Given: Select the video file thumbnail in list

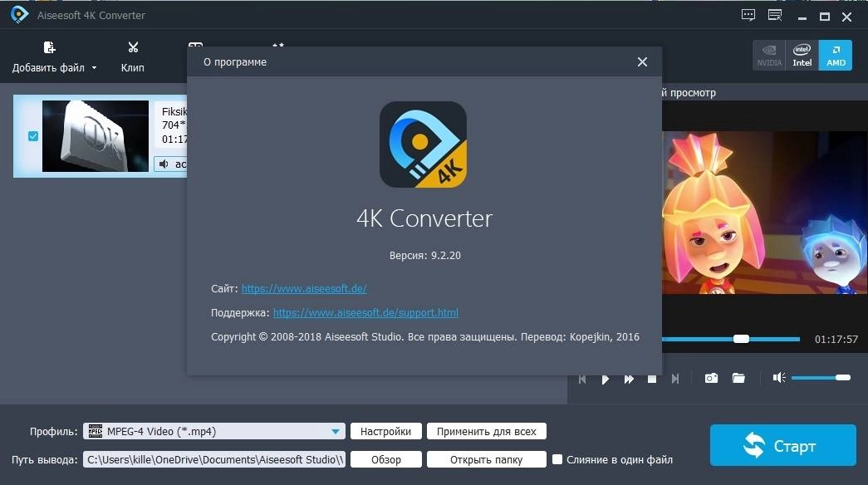Looking at the screenshot, I should pyautogui.click(x=96, y=135).
